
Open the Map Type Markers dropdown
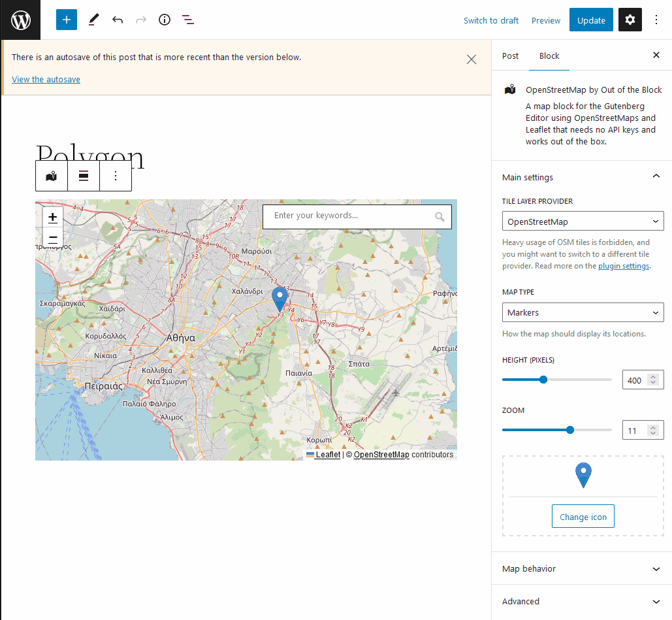point(583,312)
